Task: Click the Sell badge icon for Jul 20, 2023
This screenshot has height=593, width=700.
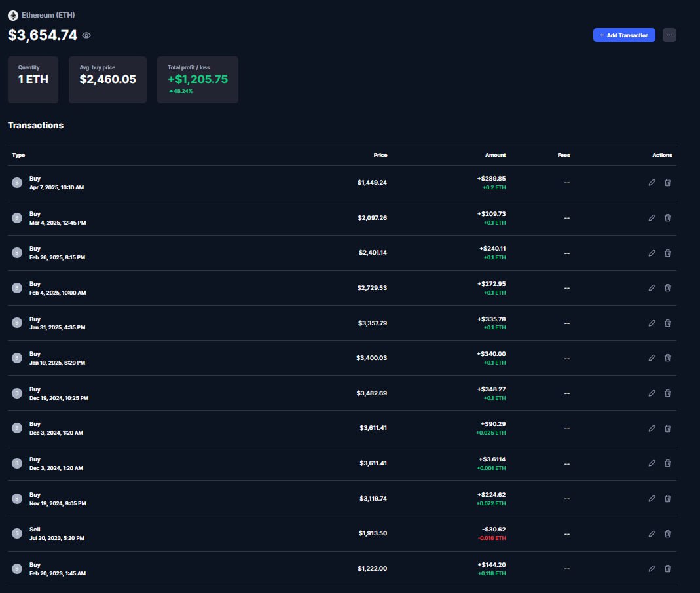Action: pos(17,533)
